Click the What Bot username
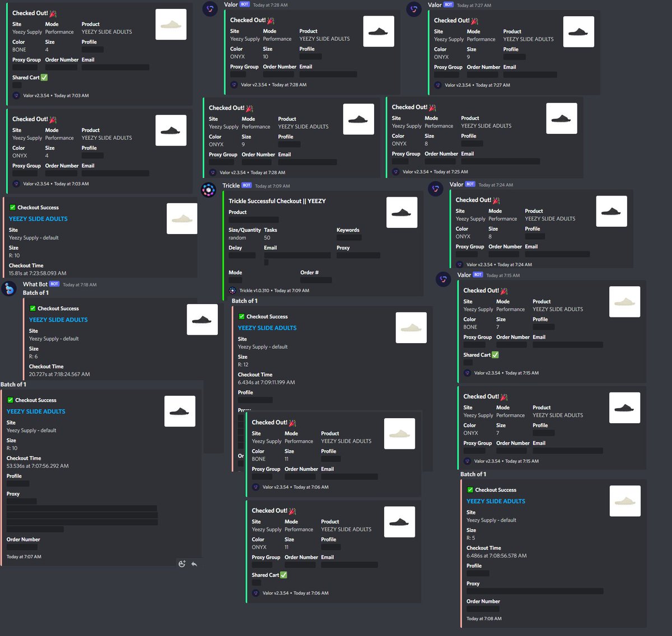The width and height of the screenshot is (672, 636). click(x=35, y=284)
